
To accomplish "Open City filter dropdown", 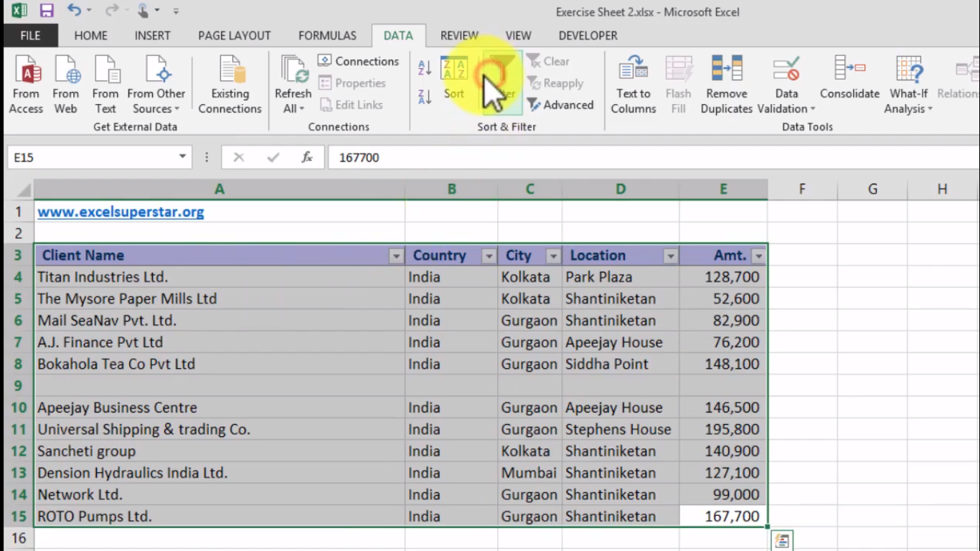I will tap(553, 256).
